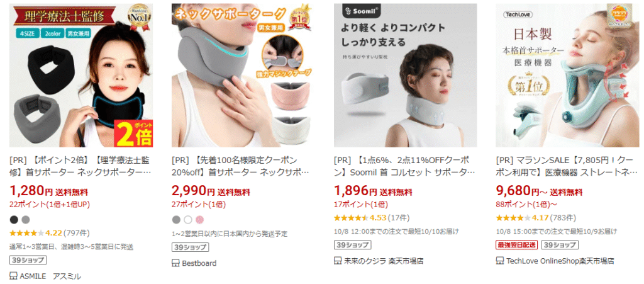644x284 pixels.
Task: Choose the pink color swatch under the 2,990円 item
Action: coord(199,219)
